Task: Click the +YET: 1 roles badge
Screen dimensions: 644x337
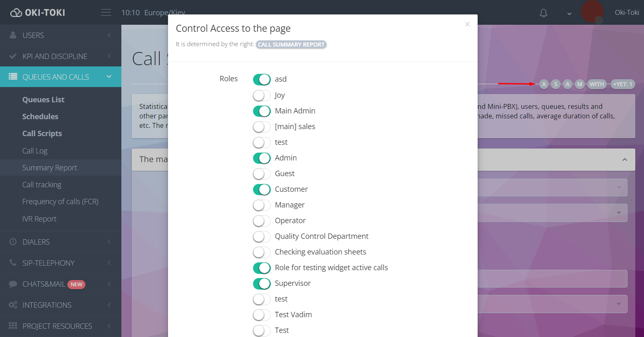Action: (623, 84)
